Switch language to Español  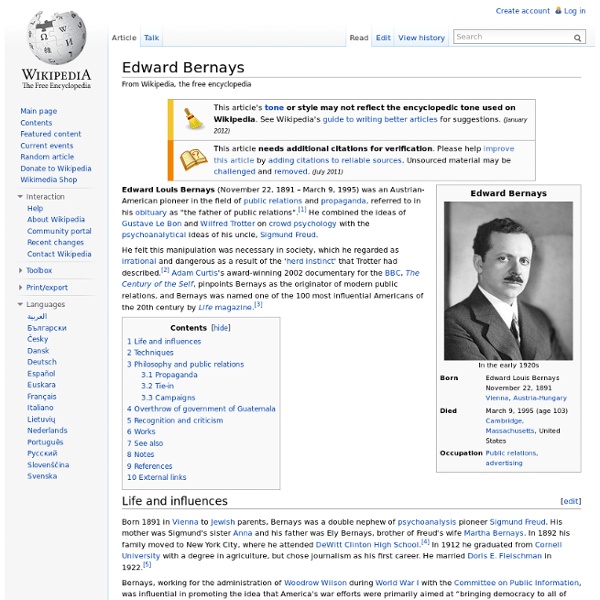[x=41, y=373]
